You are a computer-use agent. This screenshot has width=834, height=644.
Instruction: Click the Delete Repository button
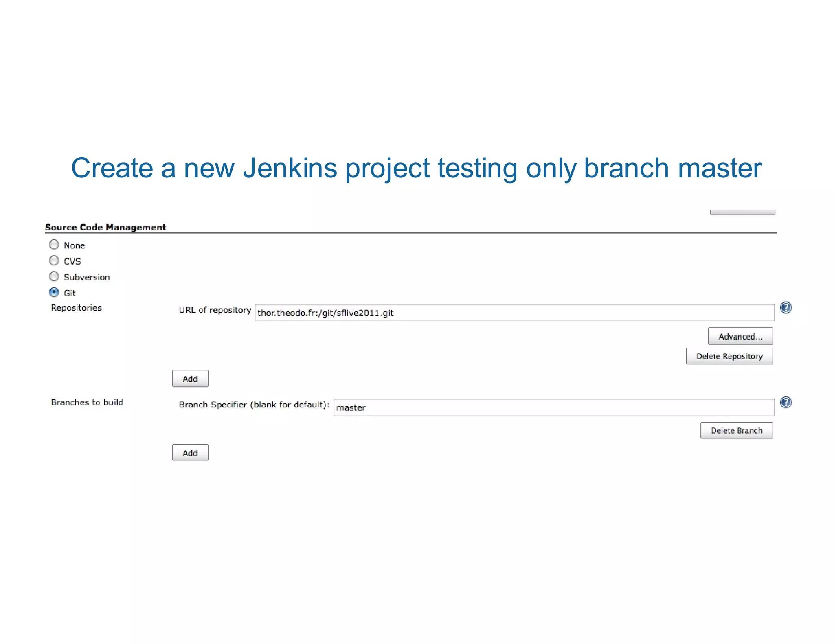click(x=729, y=356)
